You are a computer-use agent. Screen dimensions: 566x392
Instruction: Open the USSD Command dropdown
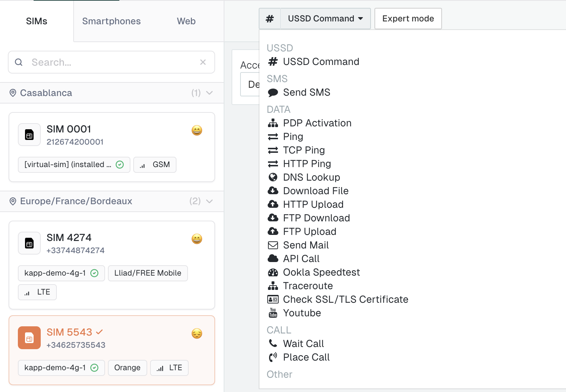[325, 19]
